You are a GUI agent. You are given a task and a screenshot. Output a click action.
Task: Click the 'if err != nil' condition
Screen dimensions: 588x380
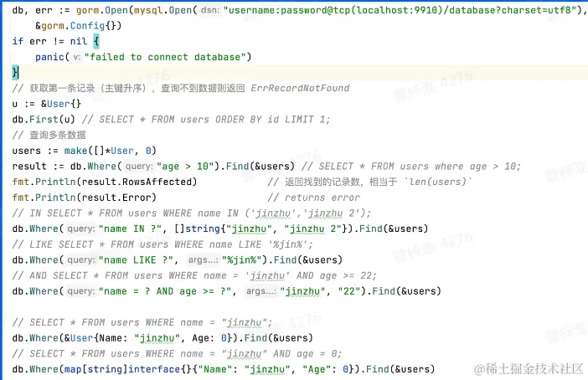coord(49,41)
